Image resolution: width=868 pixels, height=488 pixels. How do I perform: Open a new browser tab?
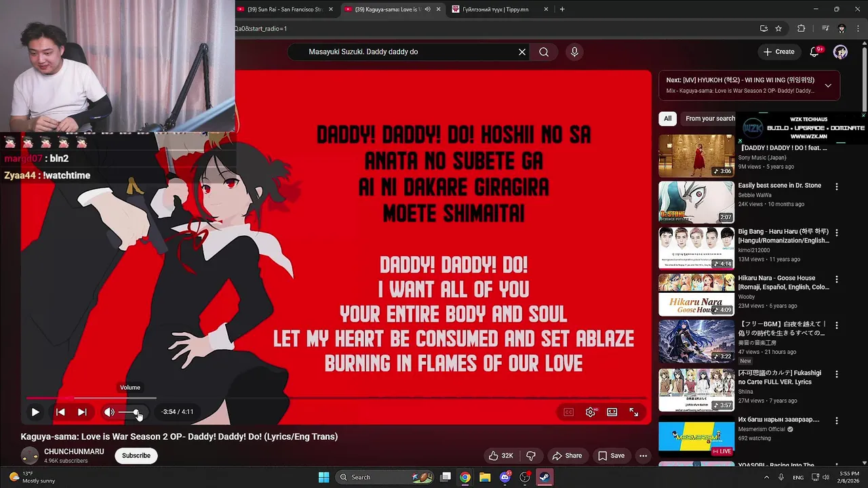click(x=562, y=9)
